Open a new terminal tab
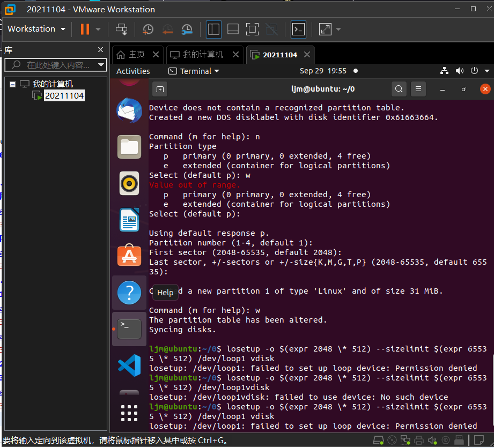The height and width of the screenshot is (448, 494). pos(160,89)
